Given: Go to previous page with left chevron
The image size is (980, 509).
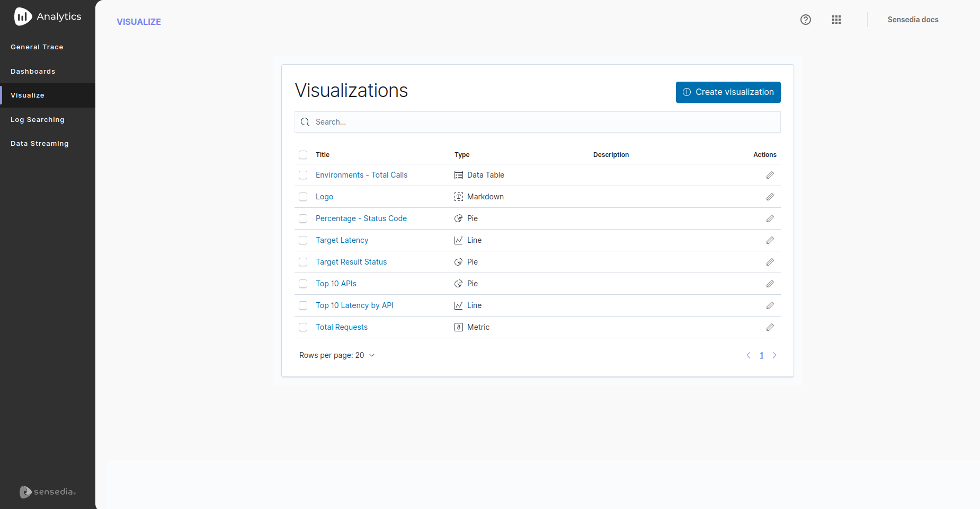Looking at the screenshot, I should tap(748, 355).
